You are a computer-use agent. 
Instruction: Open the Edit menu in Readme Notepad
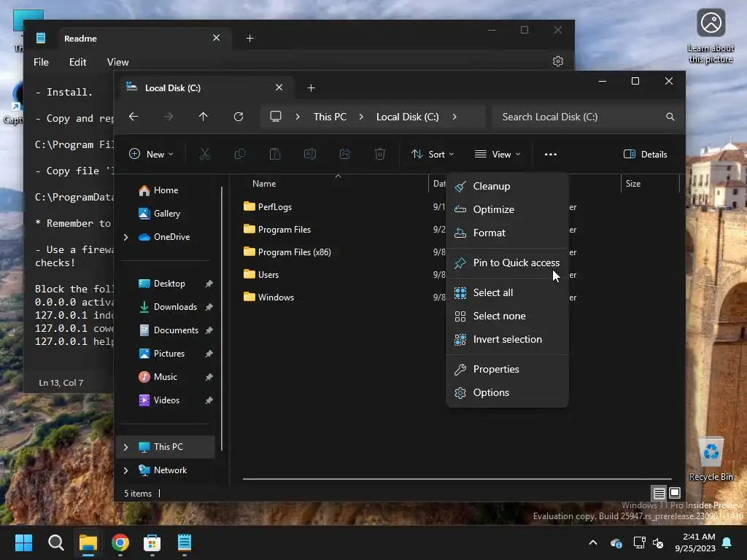coord(77,62)
